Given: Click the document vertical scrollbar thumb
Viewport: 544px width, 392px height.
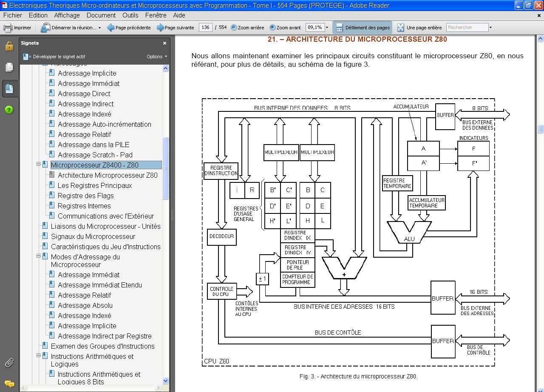Looking at the screenshot, I should click(x=540, y=129).
